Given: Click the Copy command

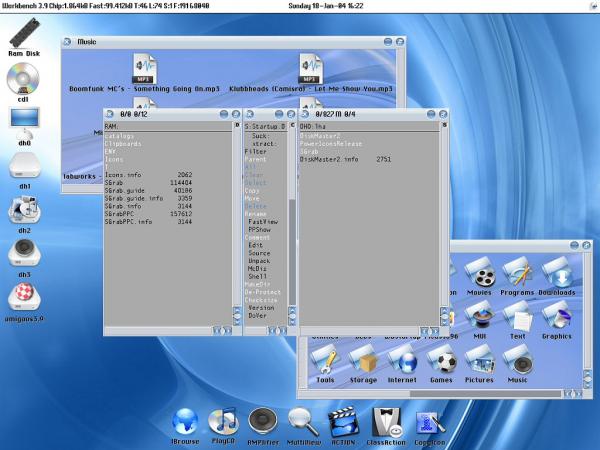Looking at the screenshot, I should [x=252, y=191].
